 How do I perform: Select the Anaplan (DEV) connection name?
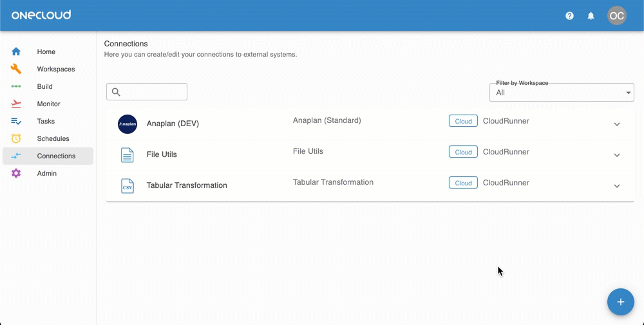click(x=173, y=124)
